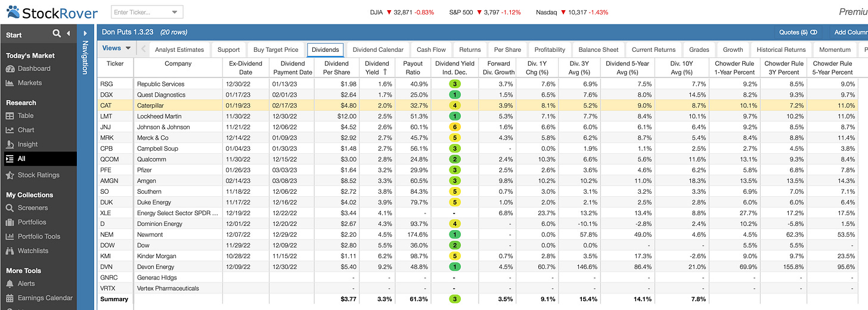The image size is (868, 310).
Task: Switch to the Current Returns tab
Action: pos(653,50)
